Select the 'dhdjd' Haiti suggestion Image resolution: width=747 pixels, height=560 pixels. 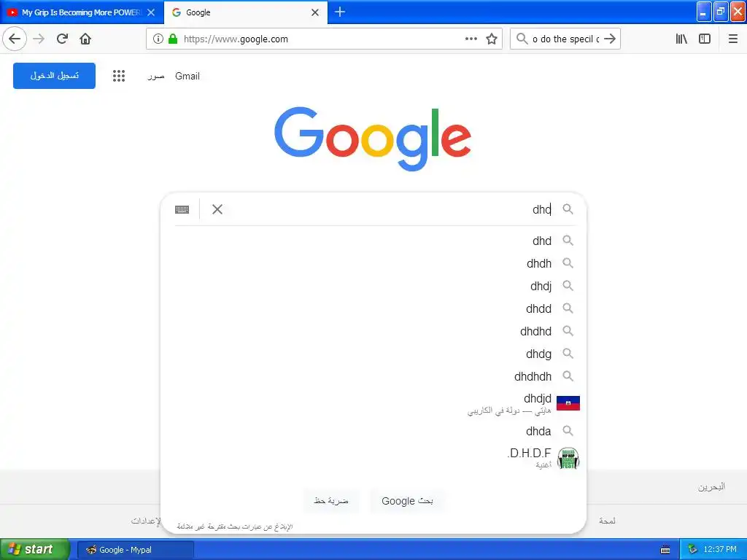point(373,403)
